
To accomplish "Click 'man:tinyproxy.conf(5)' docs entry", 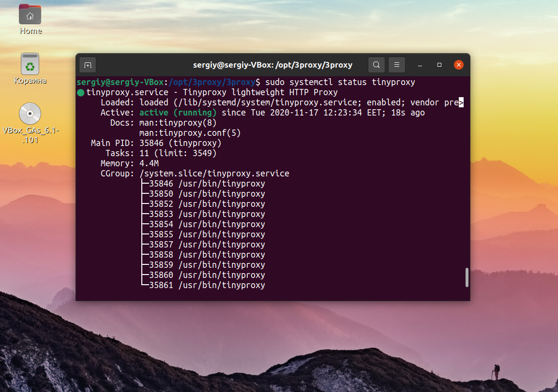I will (190, 133).
